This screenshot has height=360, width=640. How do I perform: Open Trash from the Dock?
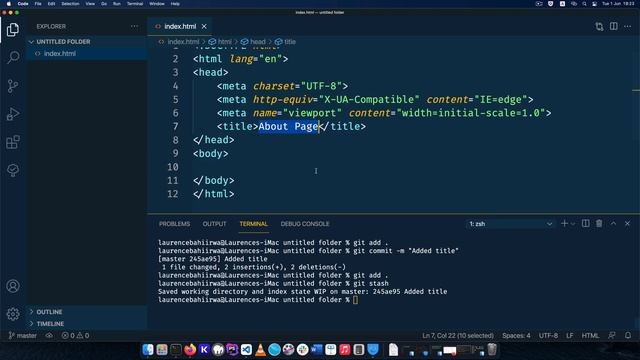tap(492, 350)
